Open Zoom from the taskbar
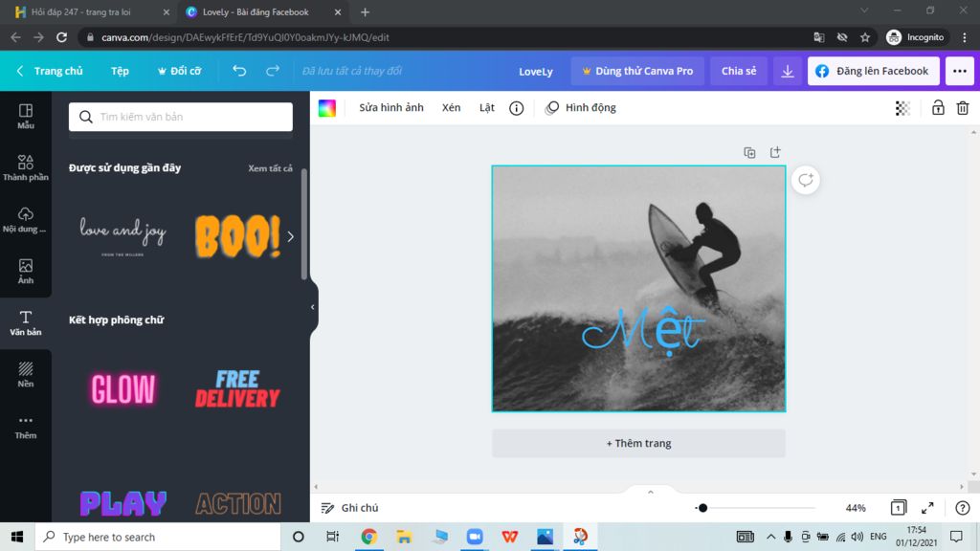This screenshot has width=980, height=551. (x=475, y=537)
